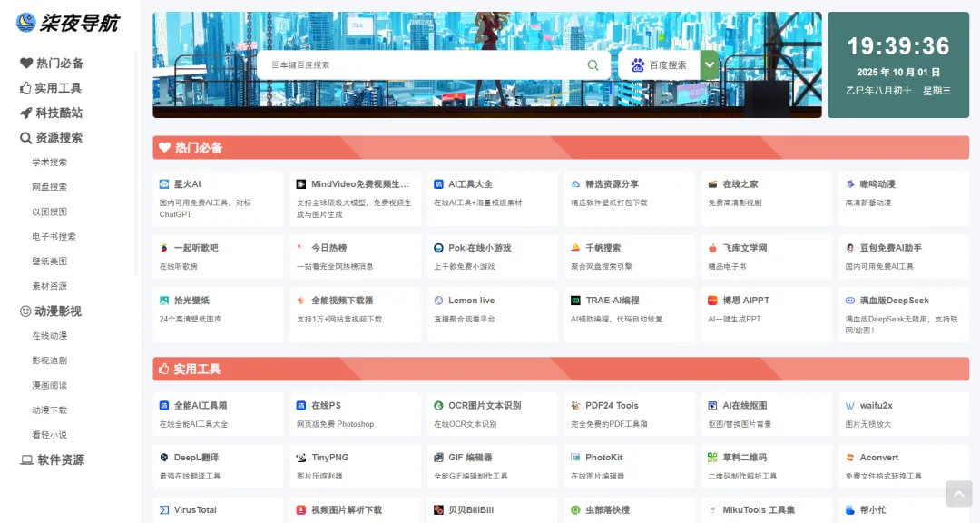Expand the 软件资源 sidebar section
Image resolution: width=980 pixels, height=523 pixels.
53,459
